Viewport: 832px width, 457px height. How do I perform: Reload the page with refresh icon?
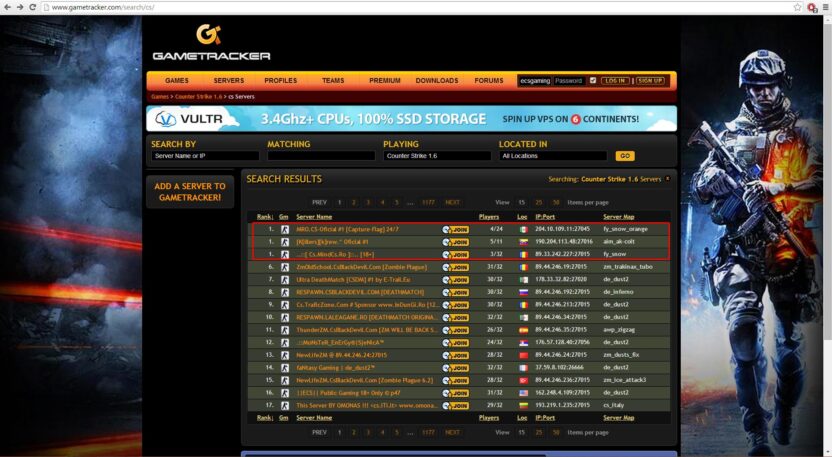[33, 7]
